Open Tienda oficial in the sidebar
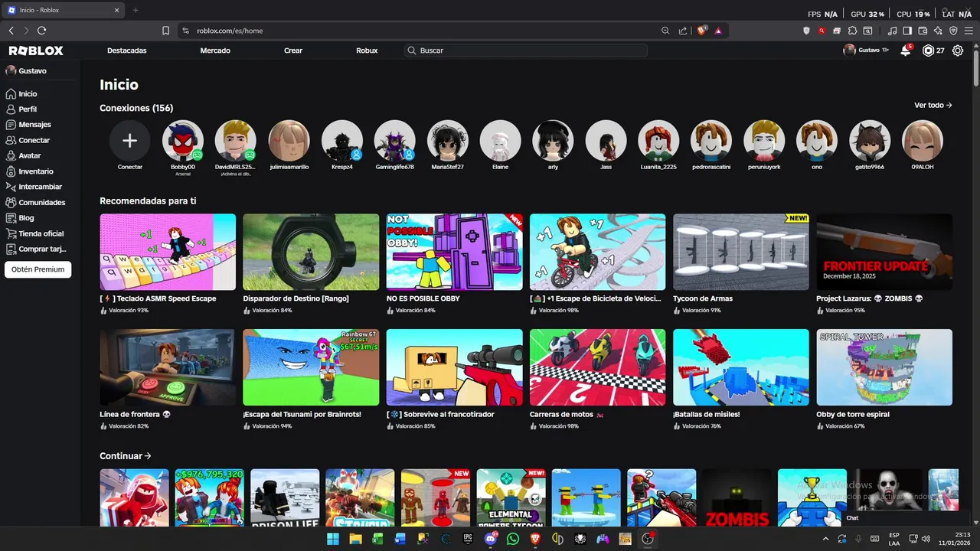Viewport: 980px width, 551px height. tap(41, 233)
